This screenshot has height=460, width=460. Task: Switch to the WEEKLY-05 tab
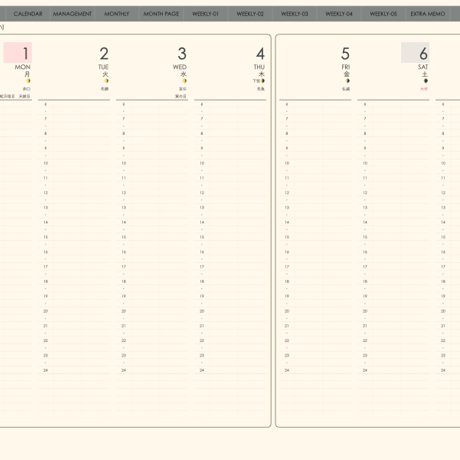pos(383,14)
